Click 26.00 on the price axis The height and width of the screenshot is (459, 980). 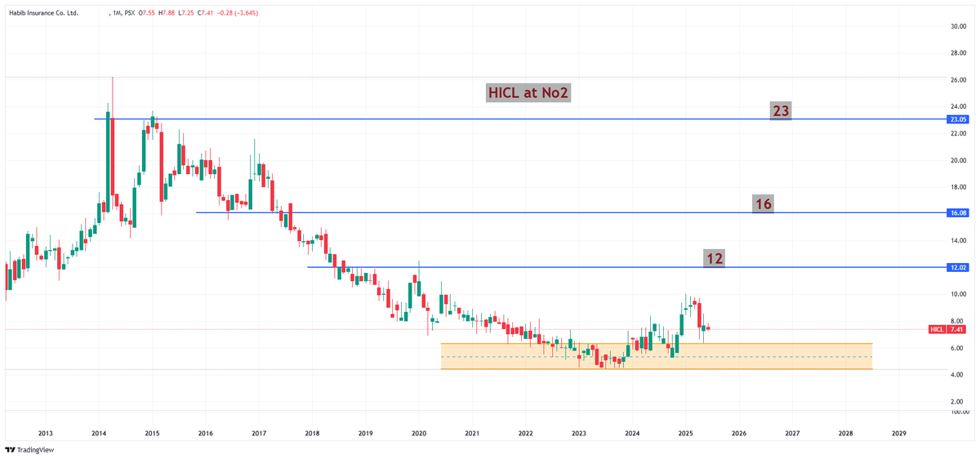pos(958,80)
